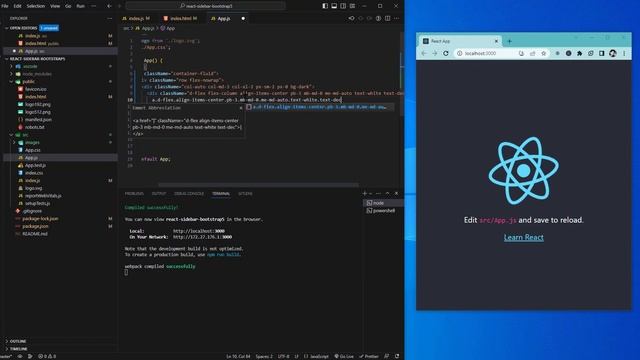This screenshot has height=360, width=640.
Task: Open the Explorer panel's more actions ellipsis
Action: tap(109, 18)
